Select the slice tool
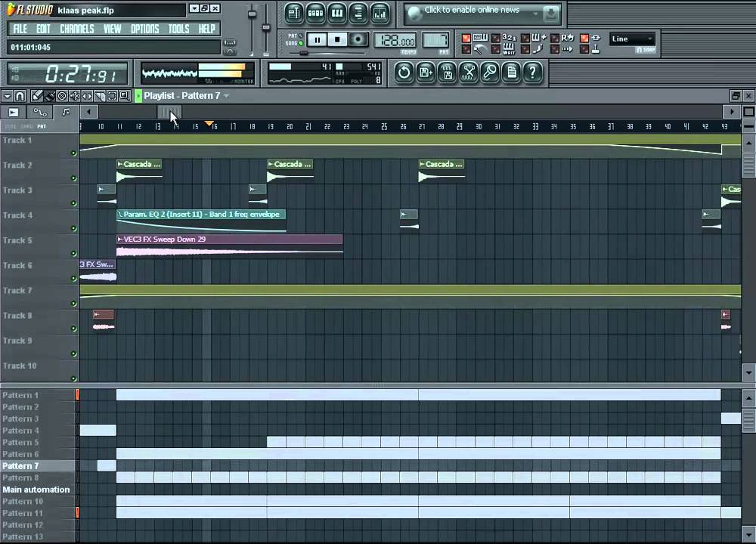Viewport: 756px width, 544px height. pyautogui.click(x=99, y=96)
